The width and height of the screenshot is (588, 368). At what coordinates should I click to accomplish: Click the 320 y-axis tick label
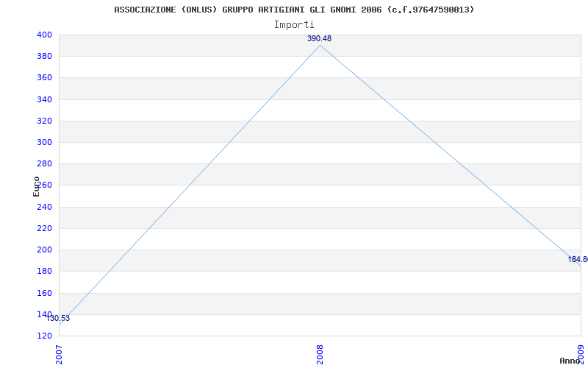(44, 121)
